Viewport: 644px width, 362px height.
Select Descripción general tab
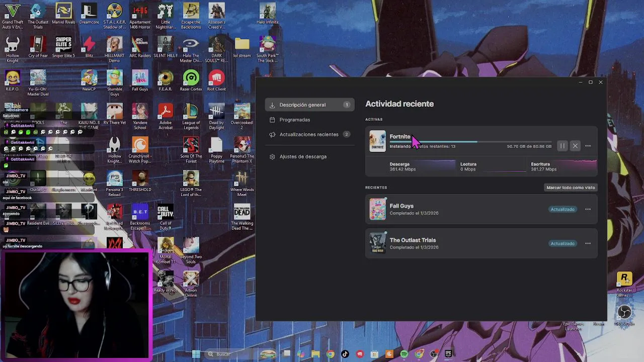(310, 105)
